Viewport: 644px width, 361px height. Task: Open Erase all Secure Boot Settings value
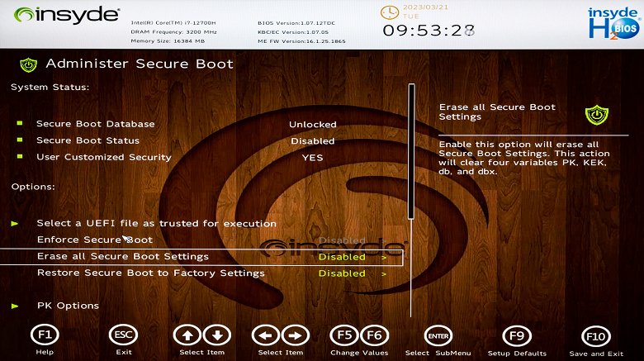pos(342,257)
